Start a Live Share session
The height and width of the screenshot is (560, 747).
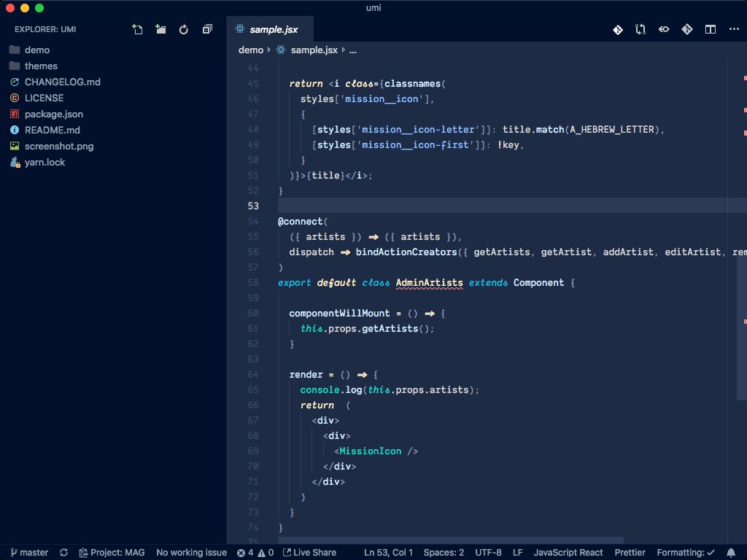311,552
